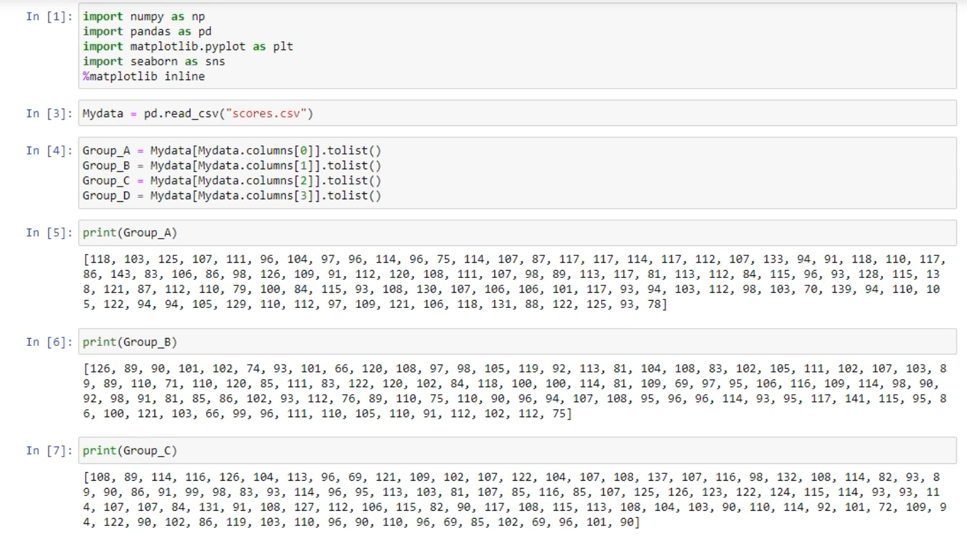
Task: Click the Group_A assignment line
Action: (x=232, y=151)
